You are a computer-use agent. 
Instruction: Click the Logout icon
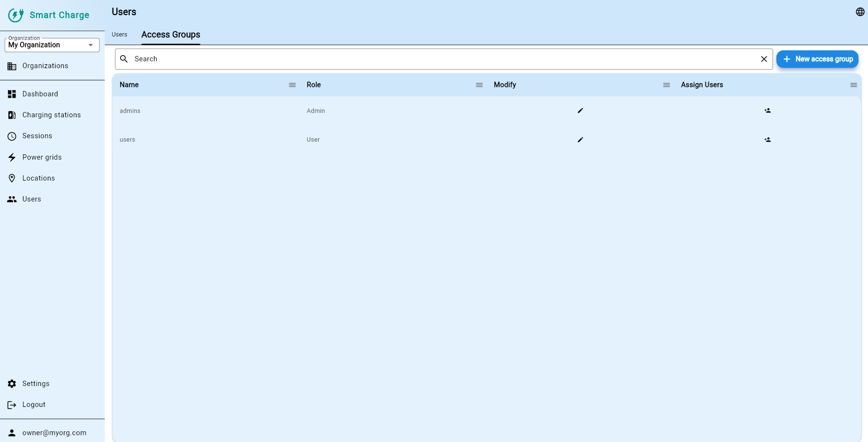pyautogui.click(x=12, y=405)
